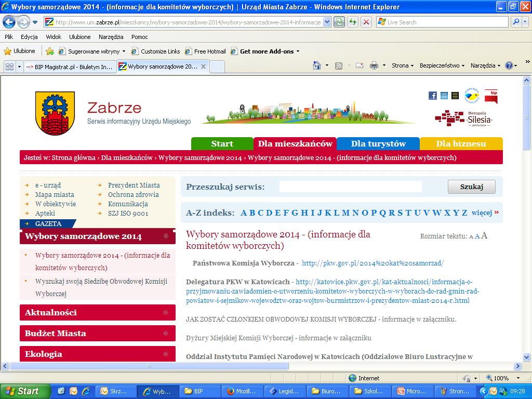Switch to BIP folder taskbar button

[199, 391]
